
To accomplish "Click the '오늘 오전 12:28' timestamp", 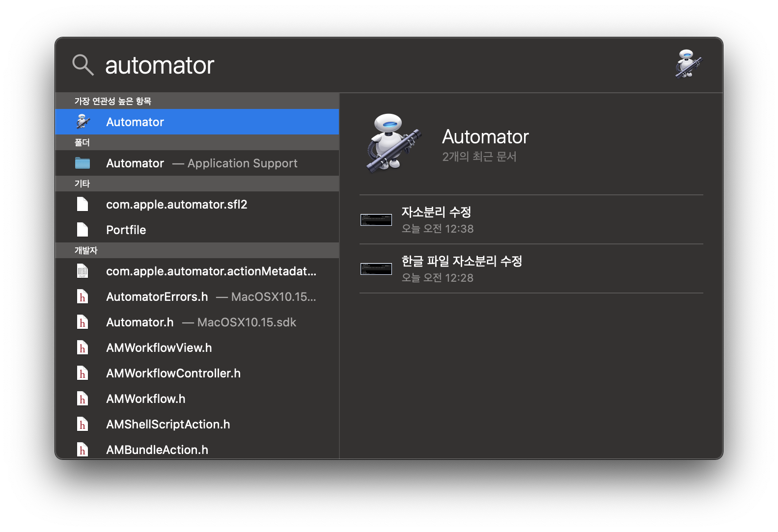I will tap(438, 278).
